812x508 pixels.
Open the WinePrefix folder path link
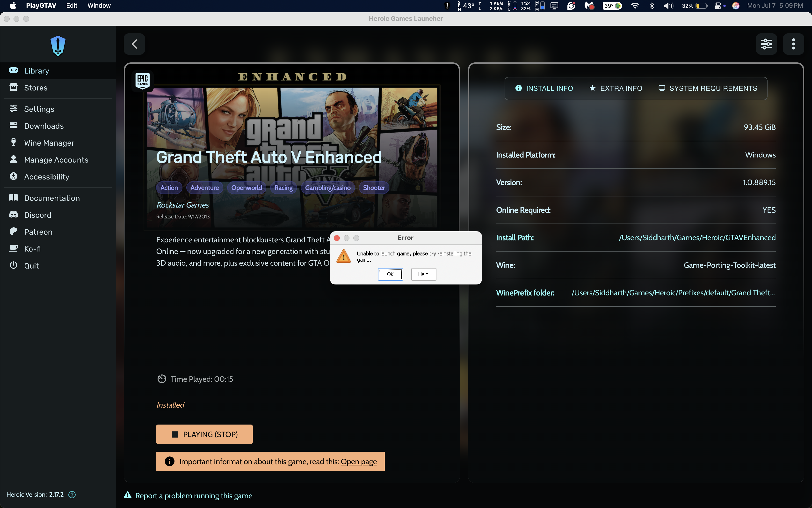[673, 293]
